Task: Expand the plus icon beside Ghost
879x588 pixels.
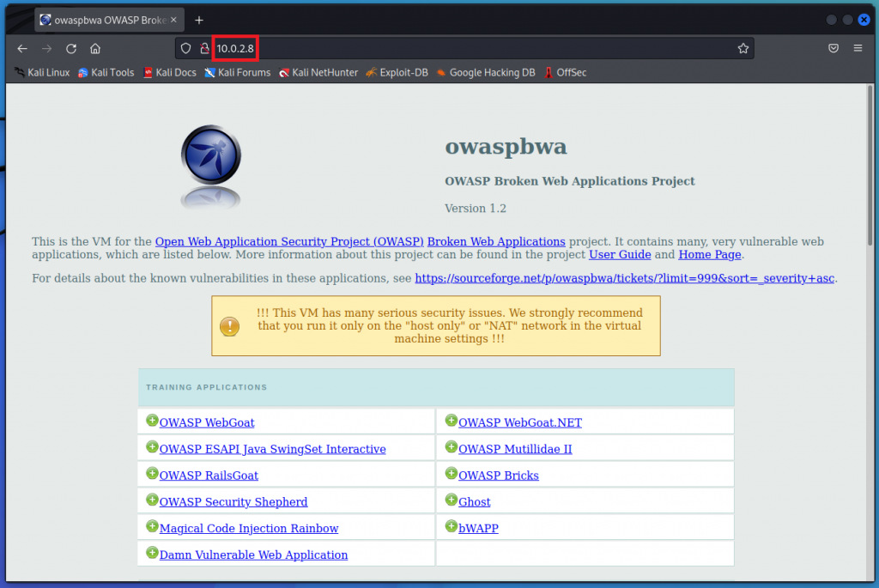Action: point(451,500)
